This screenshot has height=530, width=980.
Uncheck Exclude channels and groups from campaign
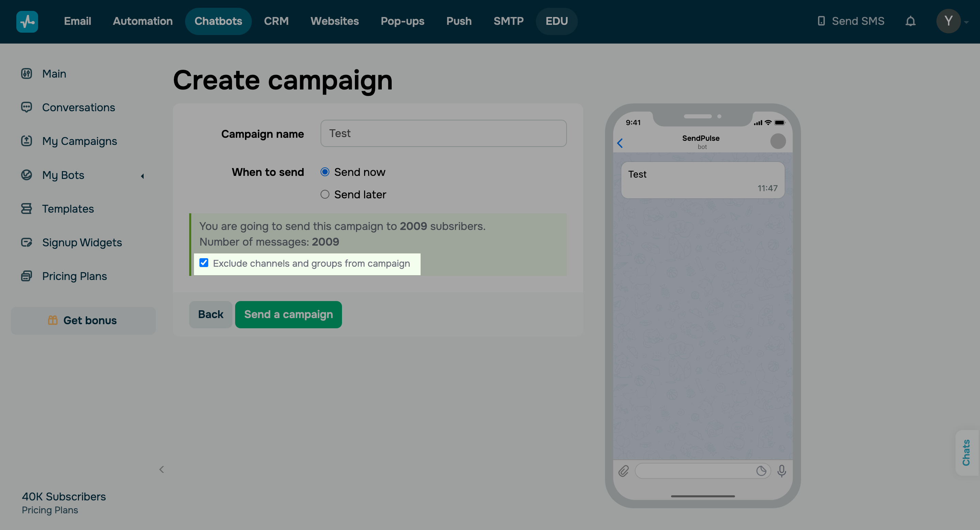click(204, 263)
